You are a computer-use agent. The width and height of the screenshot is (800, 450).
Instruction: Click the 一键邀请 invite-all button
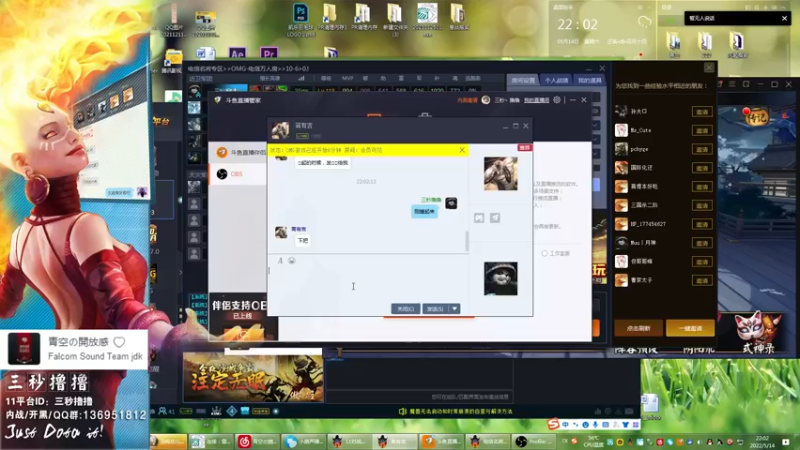pos(690,328)
